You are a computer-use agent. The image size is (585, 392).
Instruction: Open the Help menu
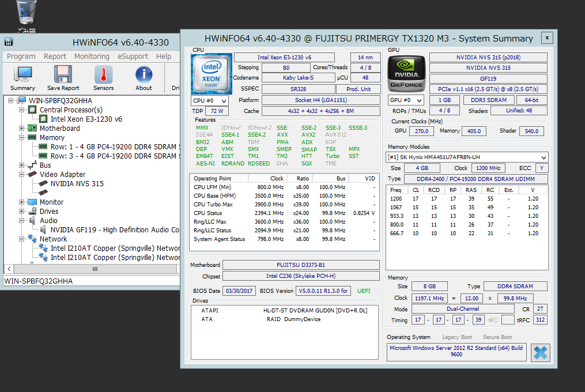click(164, 56)
